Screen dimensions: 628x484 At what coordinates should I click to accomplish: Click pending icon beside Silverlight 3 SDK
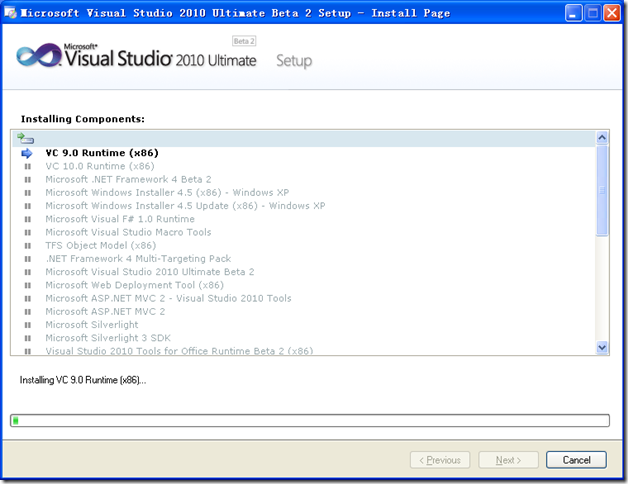(x=28, y=338)
